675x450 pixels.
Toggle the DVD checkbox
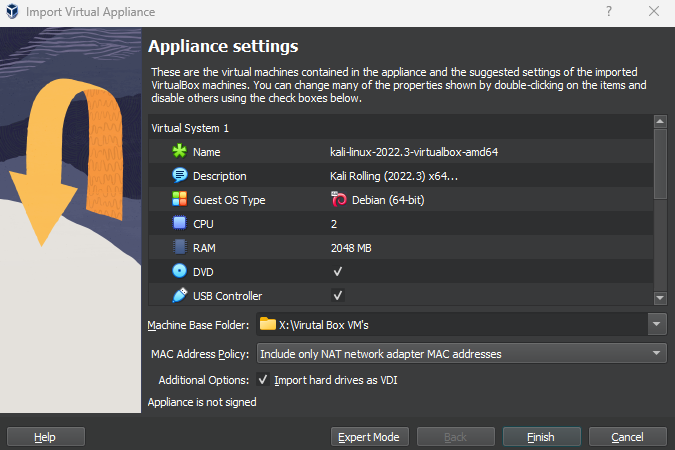[338, 271]
